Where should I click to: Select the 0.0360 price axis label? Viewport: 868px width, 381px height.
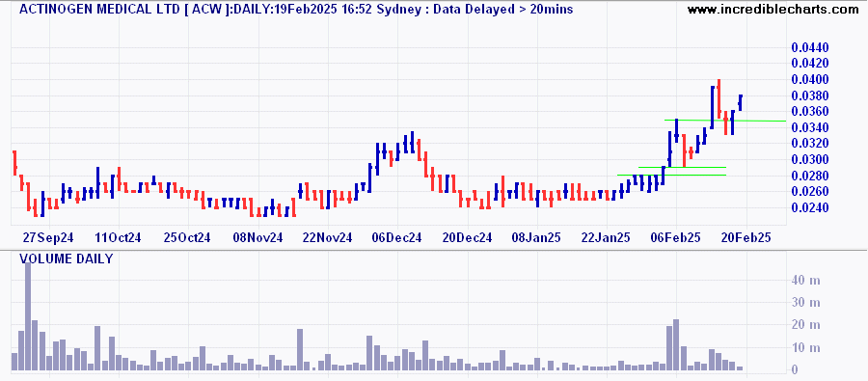(x=810, y=112)
